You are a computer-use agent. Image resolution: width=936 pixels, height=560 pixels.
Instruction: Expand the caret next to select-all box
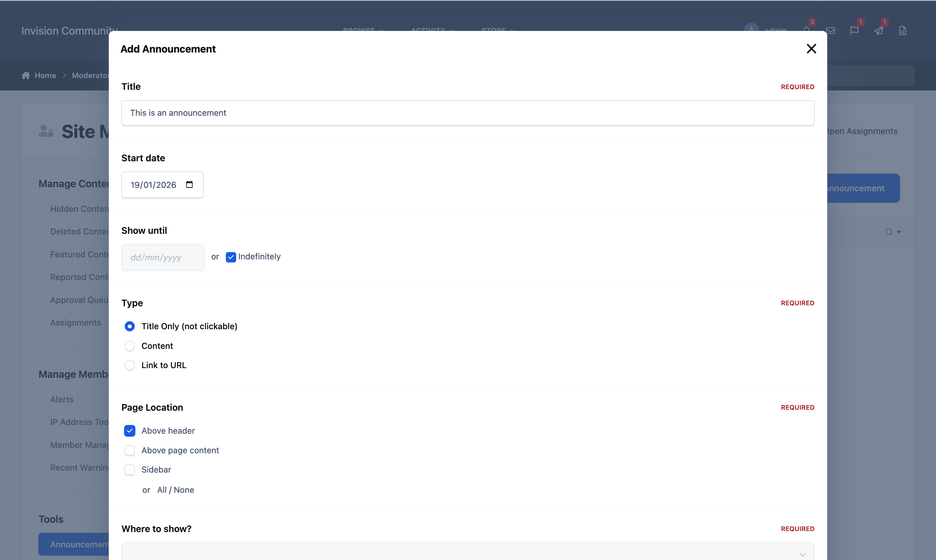pos(899,232)
